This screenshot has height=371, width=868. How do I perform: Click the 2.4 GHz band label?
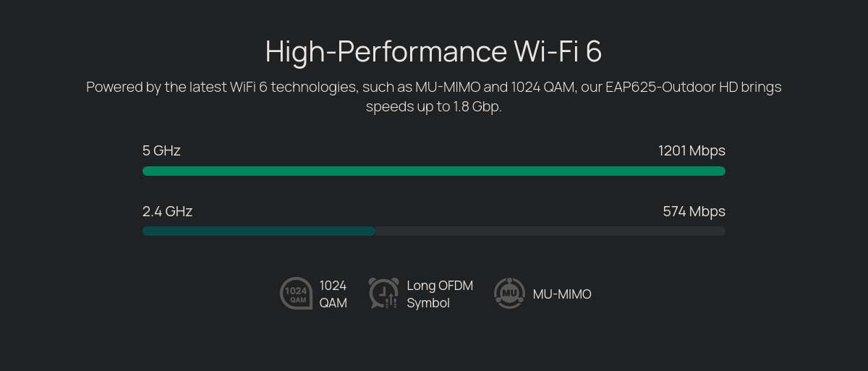[x=167, y=211]
